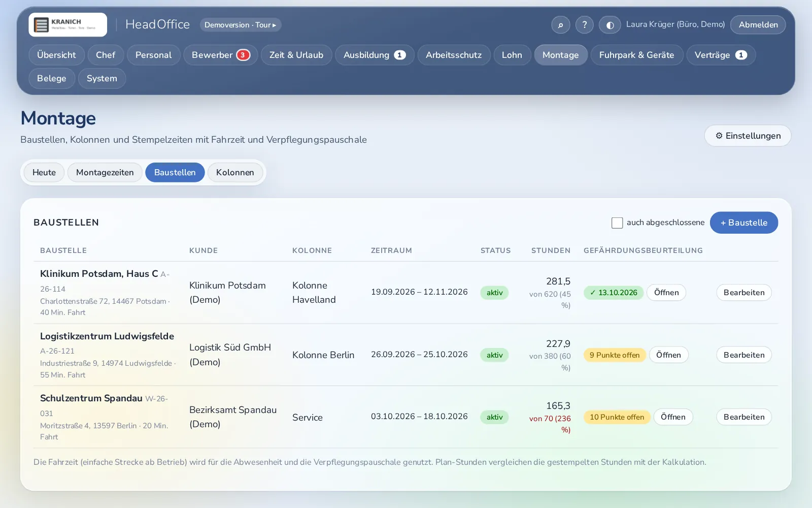
Task: Go to Belege
Action: pos(52,78)
